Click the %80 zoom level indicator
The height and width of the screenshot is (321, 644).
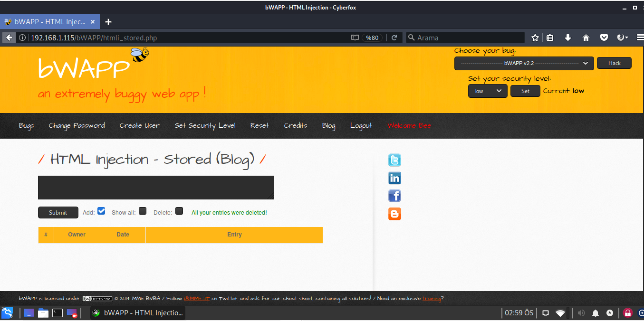pyautogui.click(x=372, y=38)
